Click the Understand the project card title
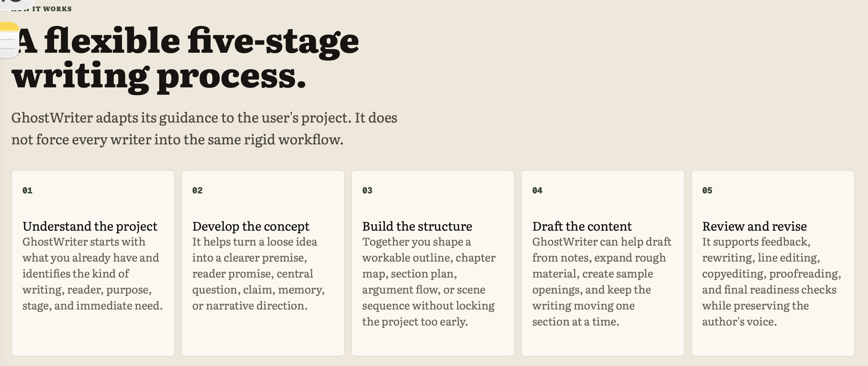 coord(90,226)
